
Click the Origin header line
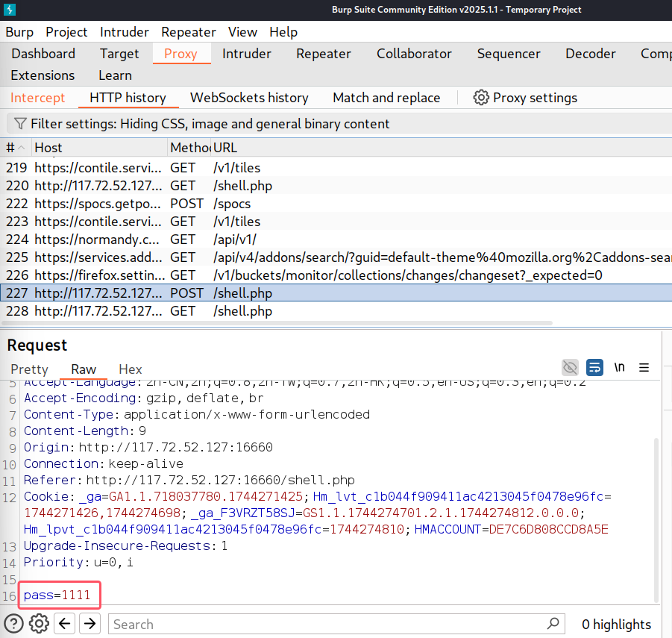(x=148, y=447)
